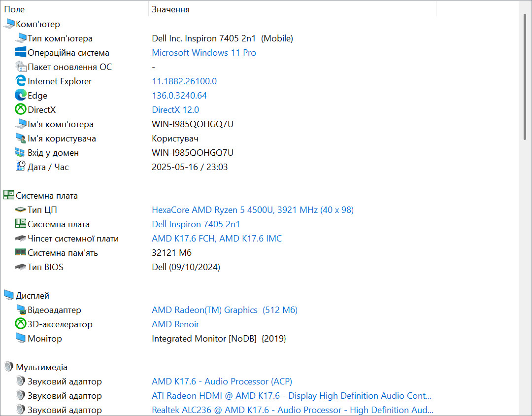532x416 pixels.
Task: Click the Системна плата section header icon
Action: point(9,195)
